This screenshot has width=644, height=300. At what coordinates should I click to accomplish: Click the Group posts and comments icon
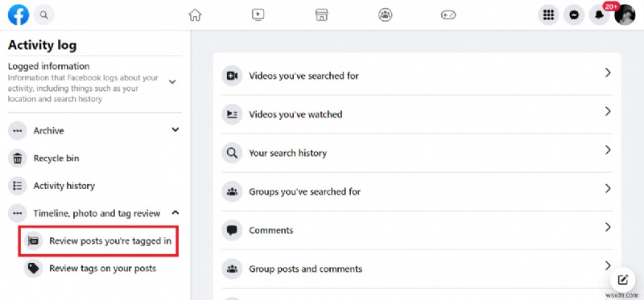[232, 269]
